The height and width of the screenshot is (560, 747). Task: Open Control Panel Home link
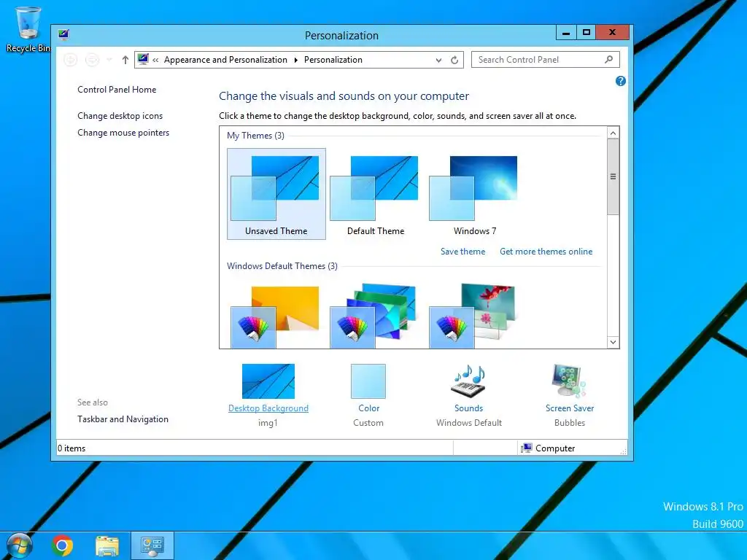coord(117,90)
